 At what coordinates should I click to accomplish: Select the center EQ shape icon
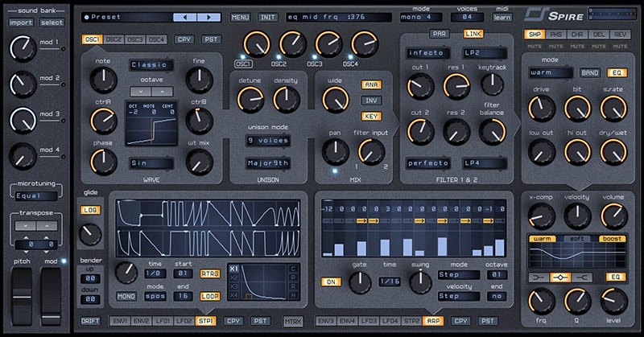pyautogui.click(x=560, y=278)
